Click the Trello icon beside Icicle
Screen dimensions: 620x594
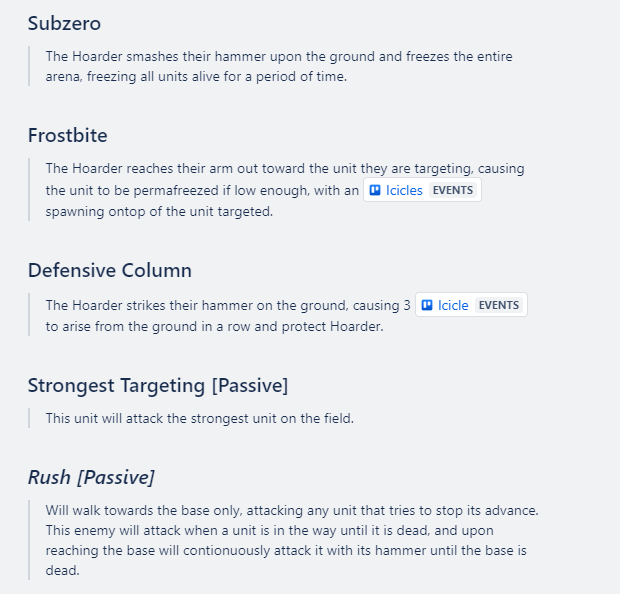point(427,305)
